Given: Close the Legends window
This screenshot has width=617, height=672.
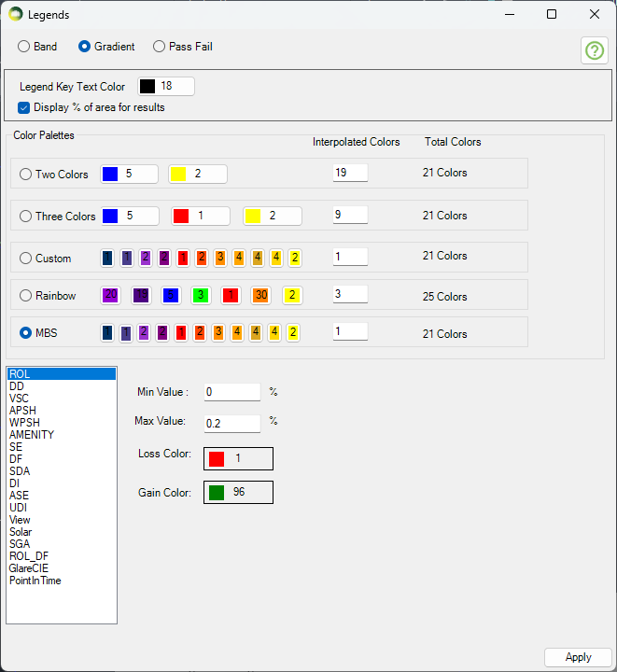Looking at the screenshot, I should 595,14.
